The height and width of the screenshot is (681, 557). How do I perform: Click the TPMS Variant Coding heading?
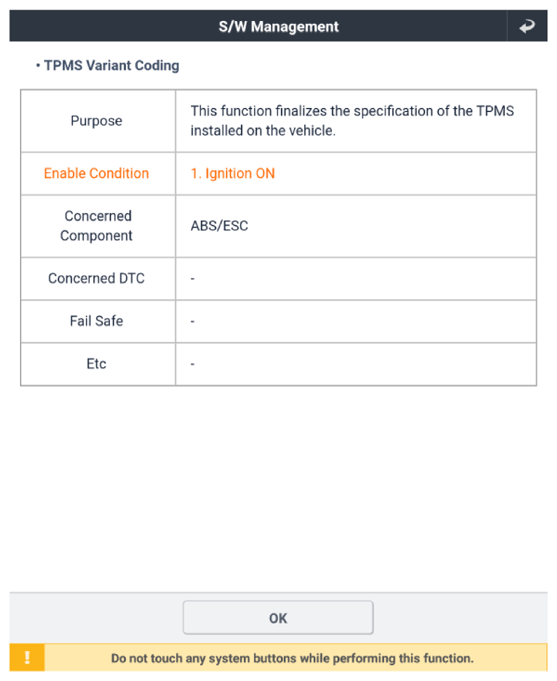[112, 66]
